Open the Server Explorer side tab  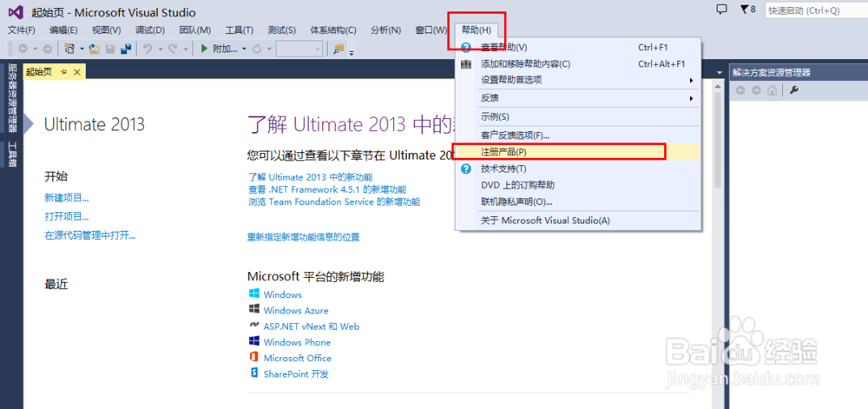(12, 97)
